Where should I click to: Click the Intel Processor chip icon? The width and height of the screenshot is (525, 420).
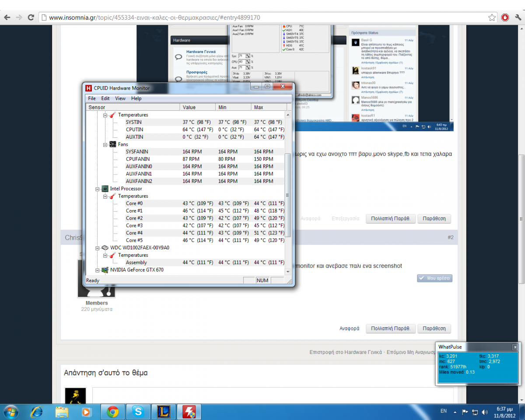105,189
